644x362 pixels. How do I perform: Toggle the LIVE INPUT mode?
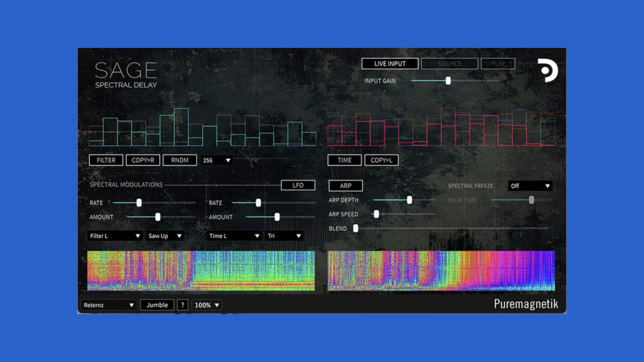tap(390, 64)
